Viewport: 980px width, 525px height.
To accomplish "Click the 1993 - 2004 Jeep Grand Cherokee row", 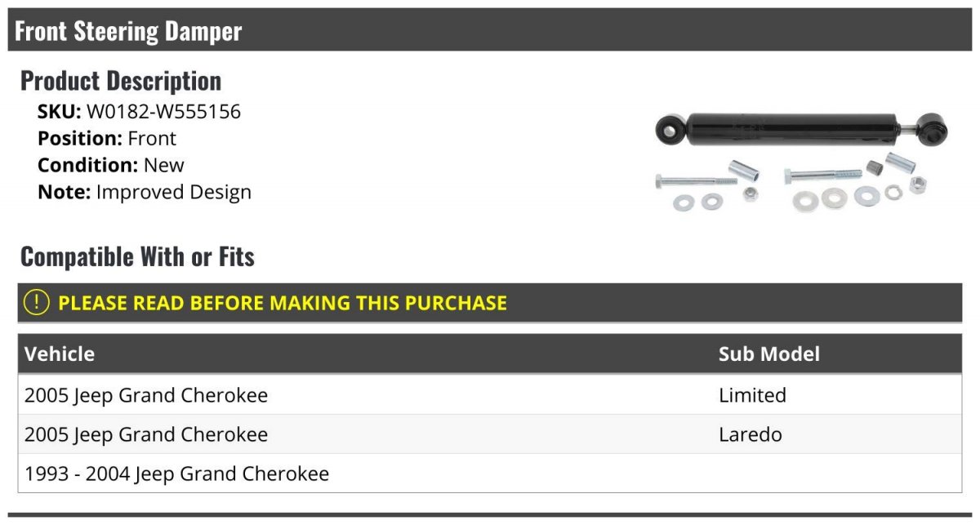I will click(x=490, y=474).
